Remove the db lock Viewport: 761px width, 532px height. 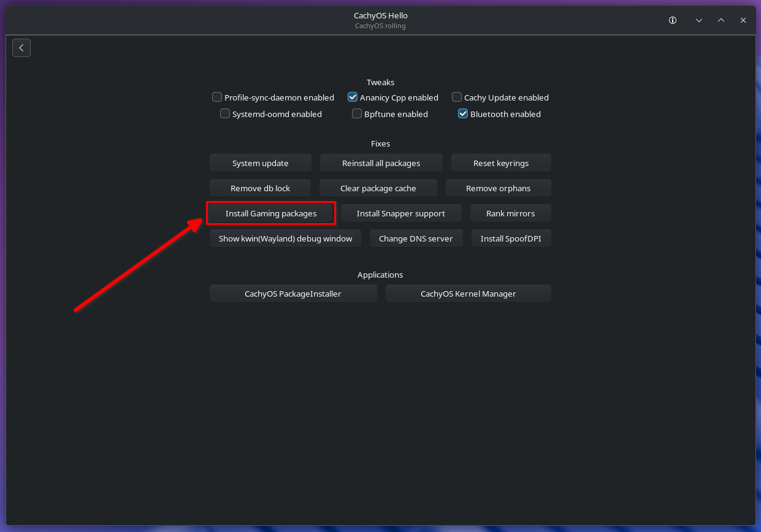coord(260,188)
